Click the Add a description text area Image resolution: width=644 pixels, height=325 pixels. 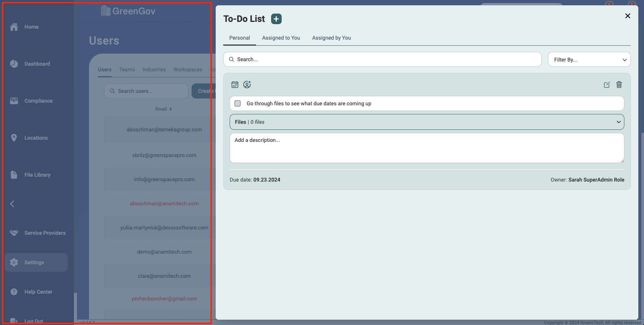[x=427, y=148]
